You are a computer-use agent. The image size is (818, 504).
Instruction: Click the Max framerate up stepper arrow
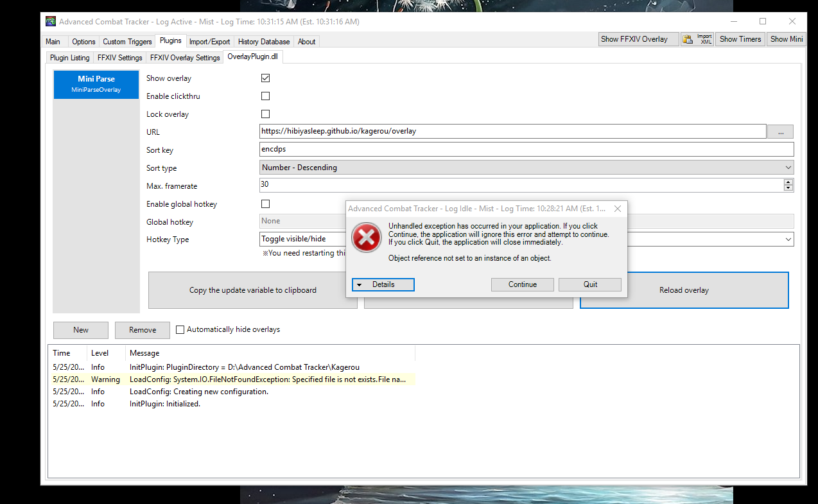788,182
